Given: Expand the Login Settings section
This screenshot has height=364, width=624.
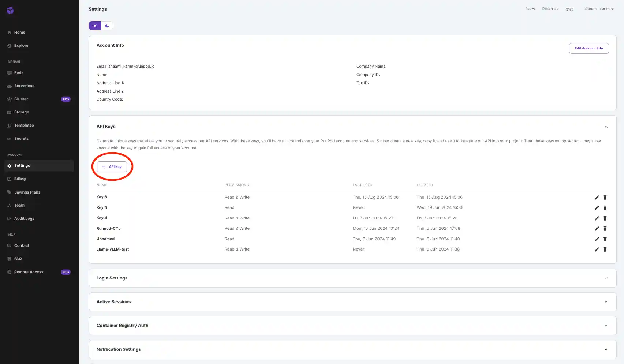Looking at the screenshot, I should click(606, 278).
